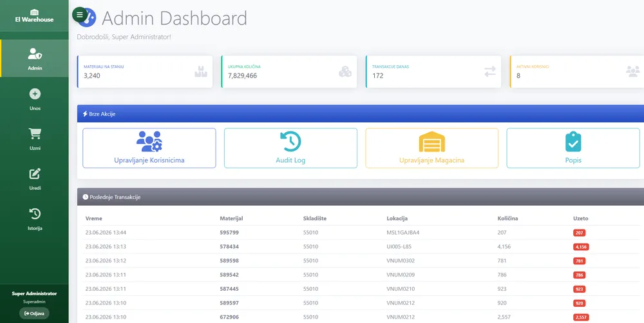The width and height of the screenshot is (644, 323).
Task: Open Upravljanje Korisnicima quick action
Action: (x=149, y=148)
